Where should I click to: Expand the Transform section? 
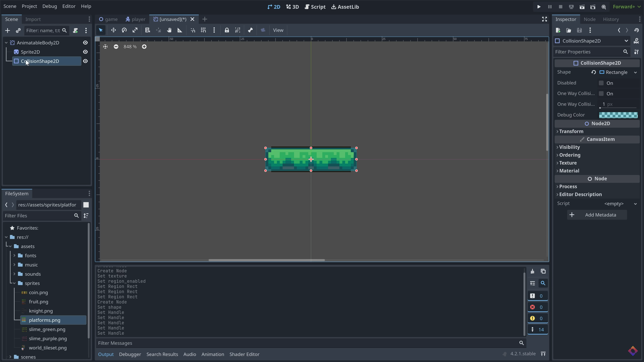click(x=571, y=131)
